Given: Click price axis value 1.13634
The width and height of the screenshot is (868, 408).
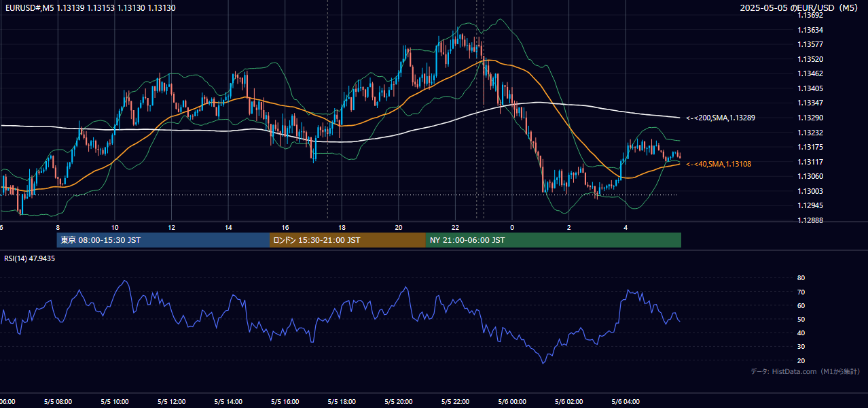Looking at the screenshot, I should point(811,30).
